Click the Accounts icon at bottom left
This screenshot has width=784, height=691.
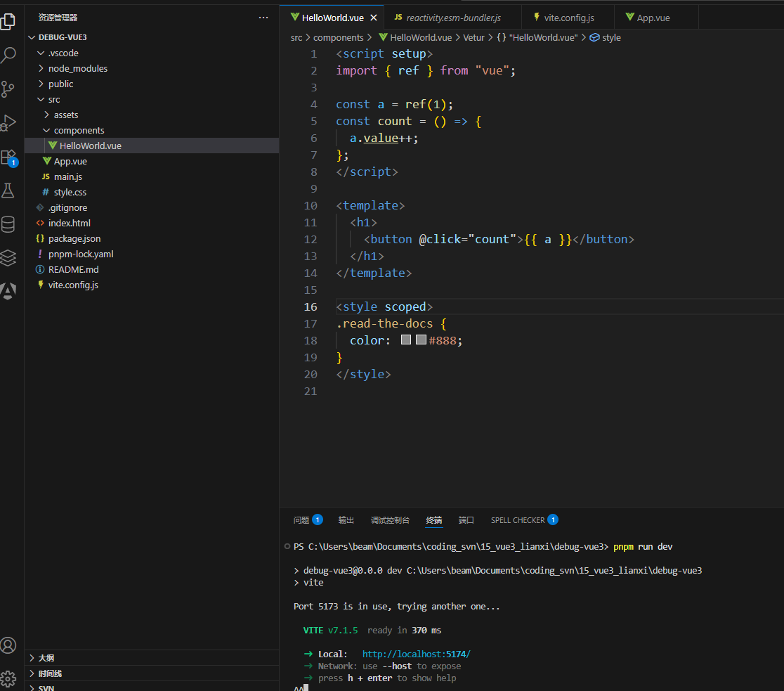9,645
